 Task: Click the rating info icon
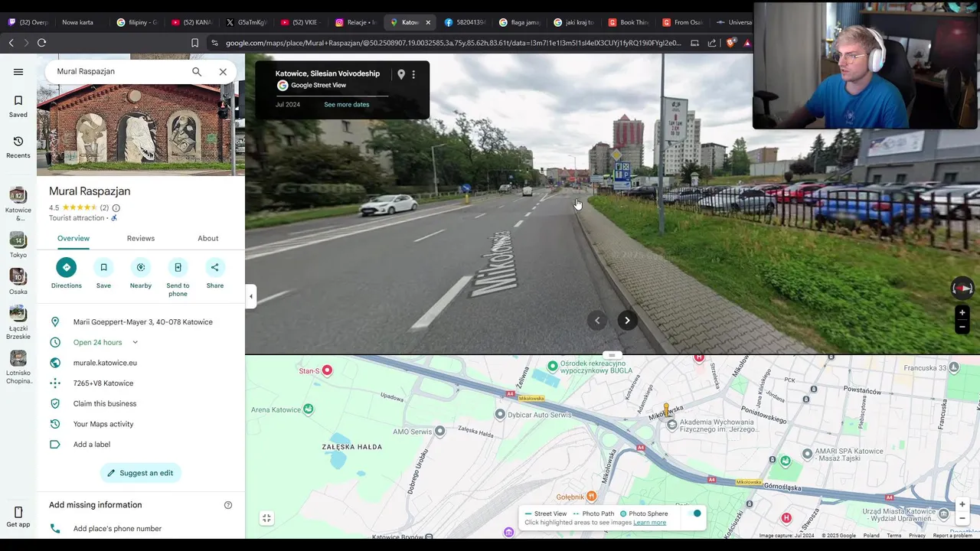coord(116,208)
